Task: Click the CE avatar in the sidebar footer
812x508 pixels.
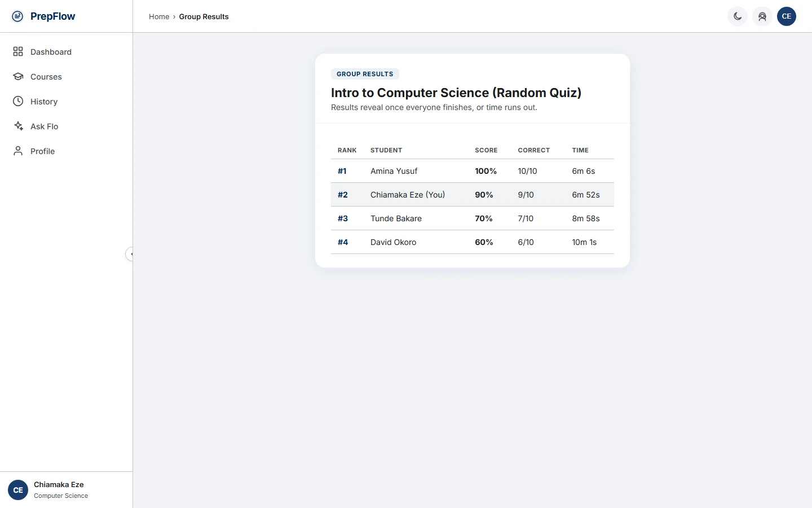Action: (18, 490)
